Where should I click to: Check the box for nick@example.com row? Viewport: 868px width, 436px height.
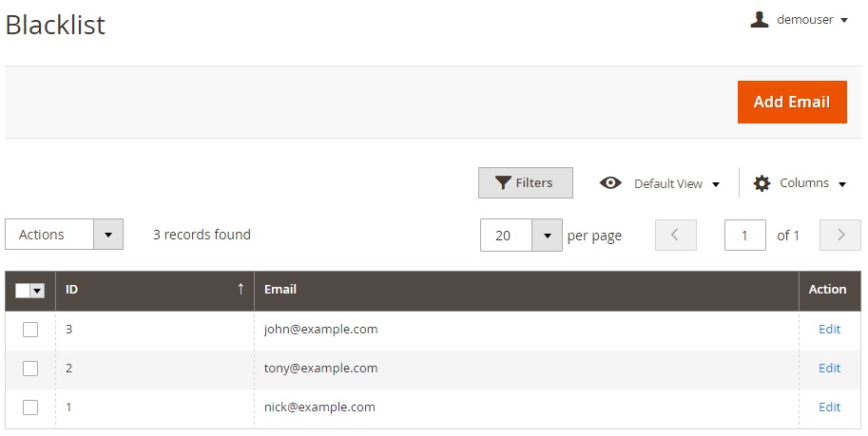click(30, 408)
